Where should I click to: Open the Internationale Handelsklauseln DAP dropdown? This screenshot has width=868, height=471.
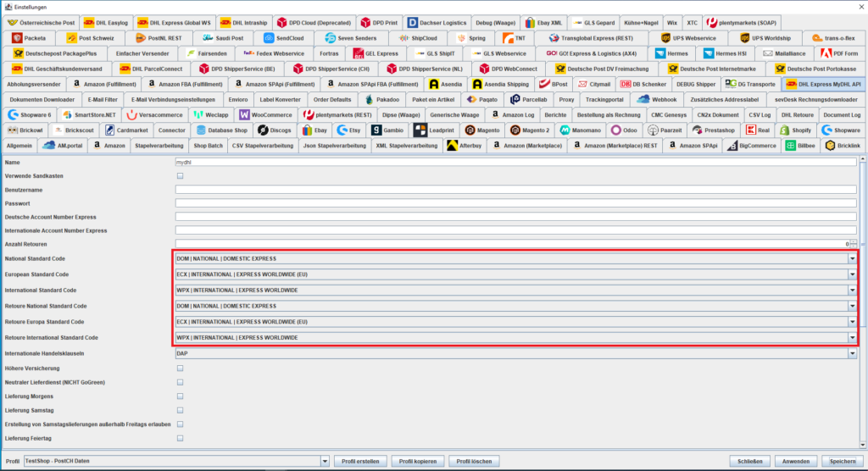pyautogui.click(x=852, y=353)
